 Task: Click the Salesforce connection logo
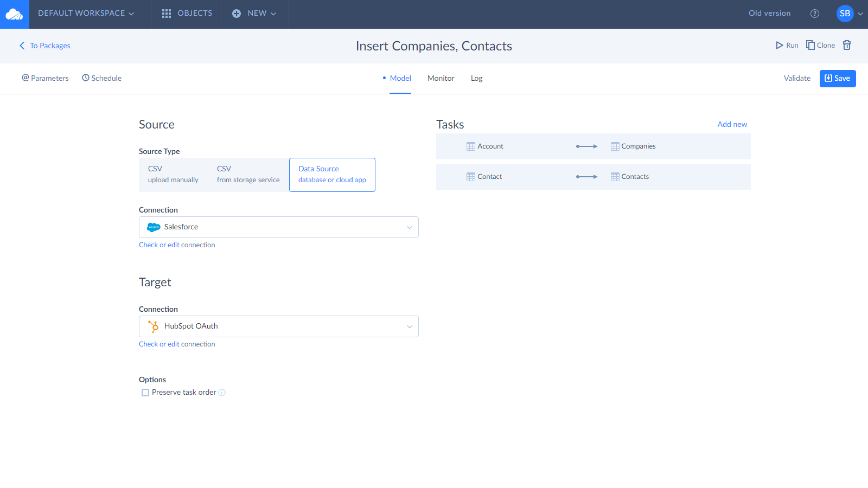coord(154,227)
